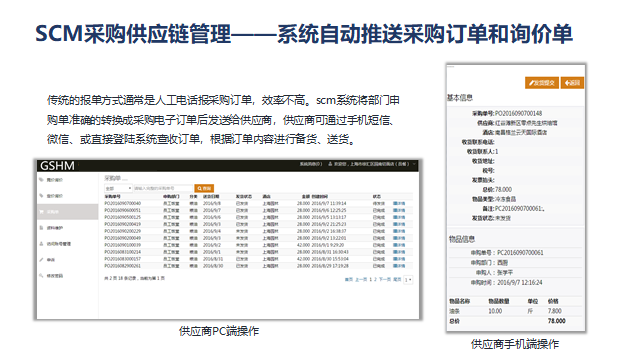Expand the user menu arrow in header

tap(414, 164)
